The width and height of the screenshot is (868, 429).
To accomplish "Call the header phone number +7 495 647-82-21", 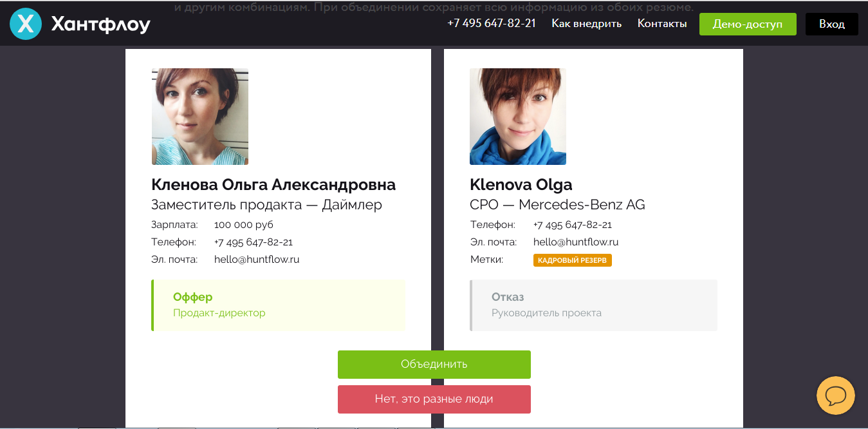I will click(492, 23).
